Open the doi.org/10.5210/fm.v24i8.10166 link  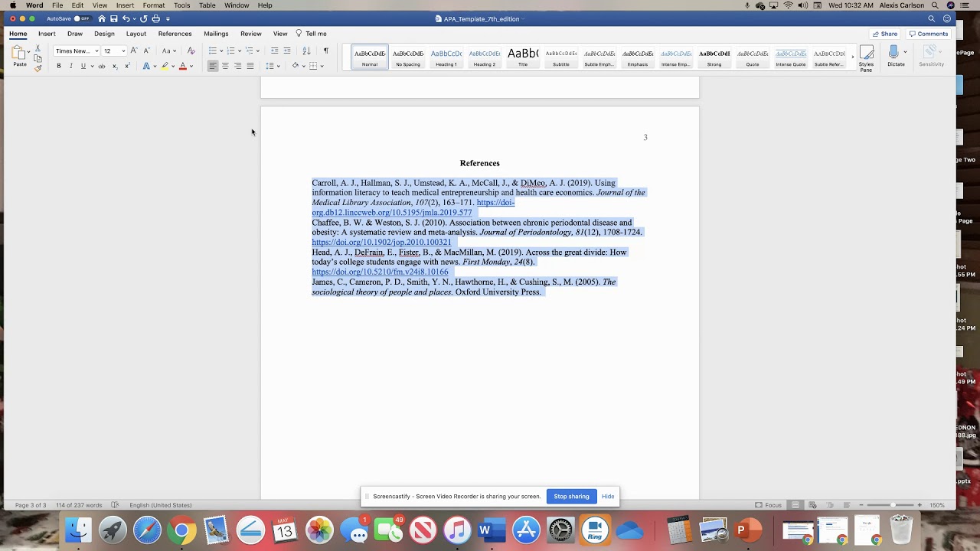380,272
